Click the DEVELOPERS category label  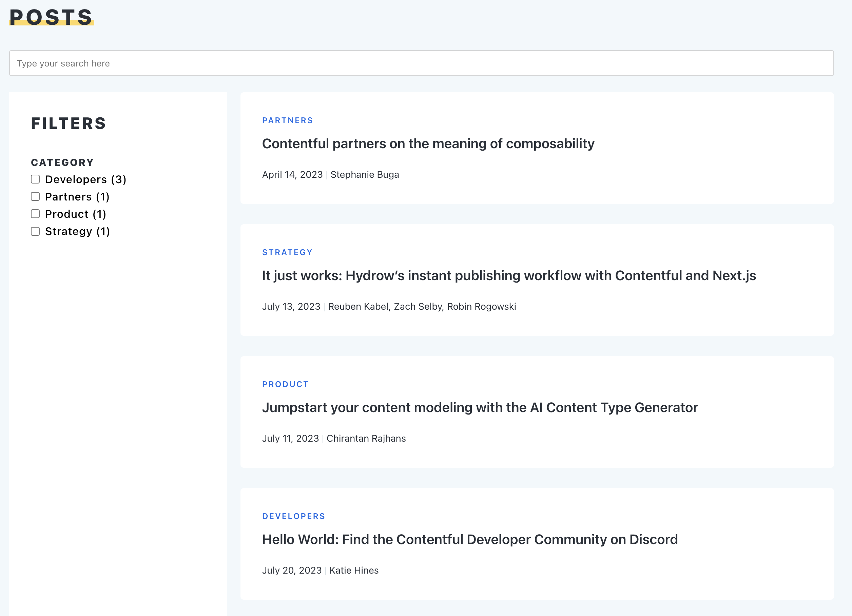click(x=293, y=516)
